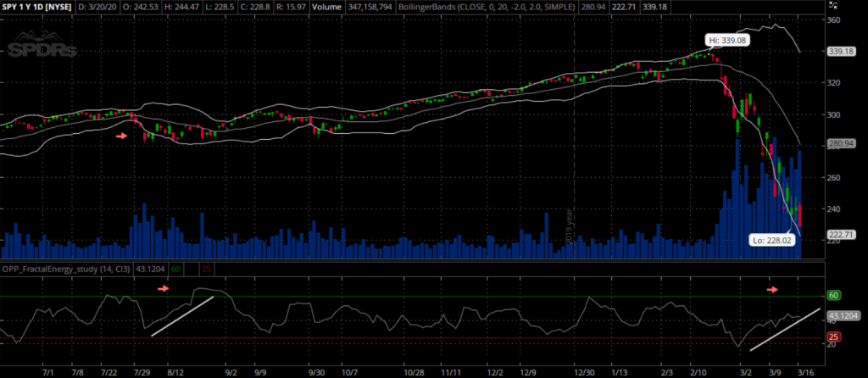
Task: Click the 9/30 date on the time axis
Action: point(315,372)
